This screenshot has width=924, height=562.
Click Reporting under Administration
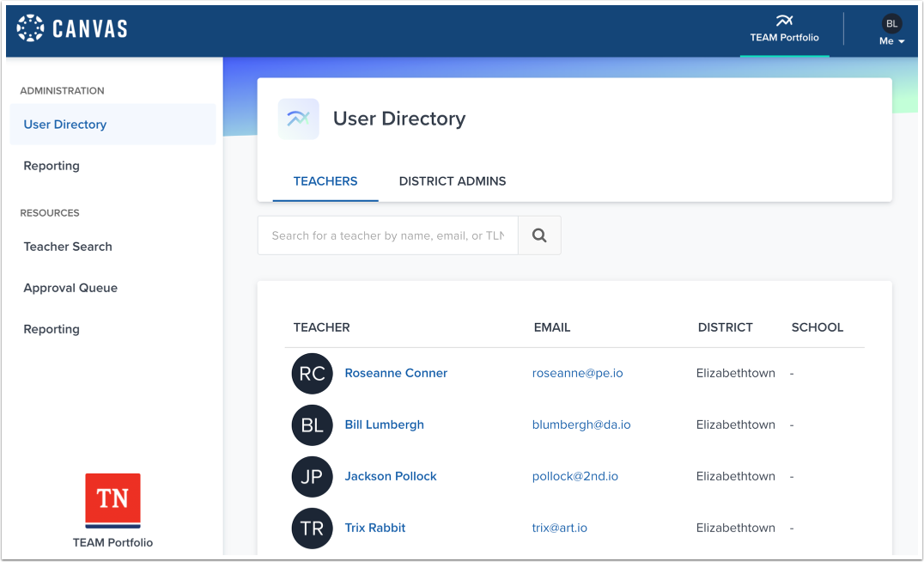[x=52, y=165]
